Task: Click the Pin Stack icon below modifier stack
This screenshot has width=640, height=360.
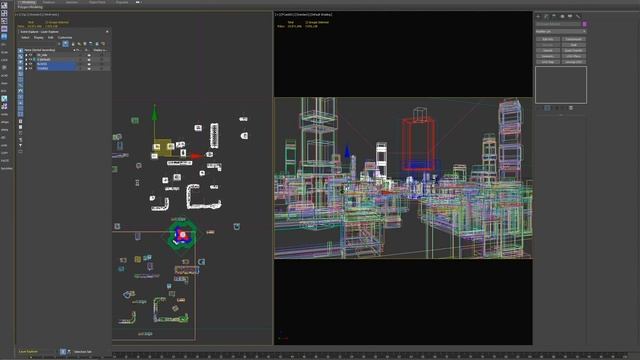Action: click(539, 108)
